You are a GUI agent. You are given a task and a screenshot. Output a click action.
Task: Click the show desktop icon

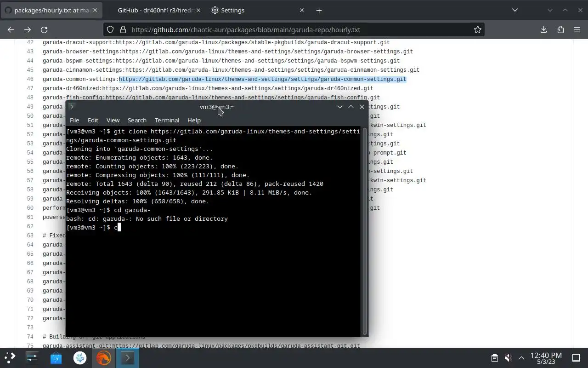point(576,358)
